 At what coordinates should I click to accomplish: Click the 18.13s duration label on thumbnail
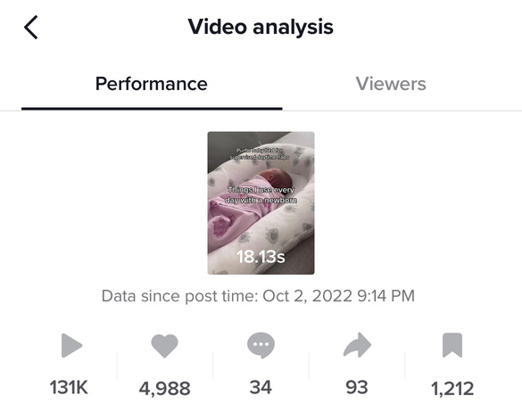(x=261, y=256)
